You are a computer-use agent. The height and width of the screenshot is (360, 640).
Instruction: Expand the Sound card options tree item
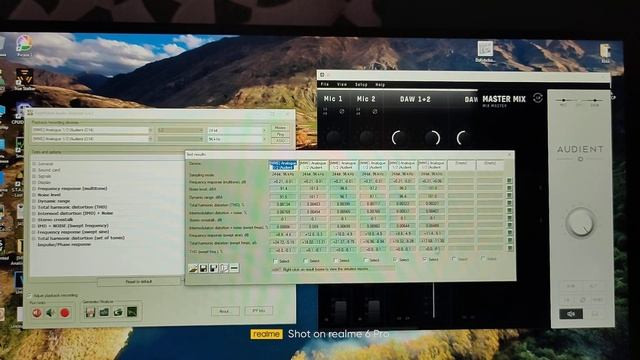click(34, 170)
